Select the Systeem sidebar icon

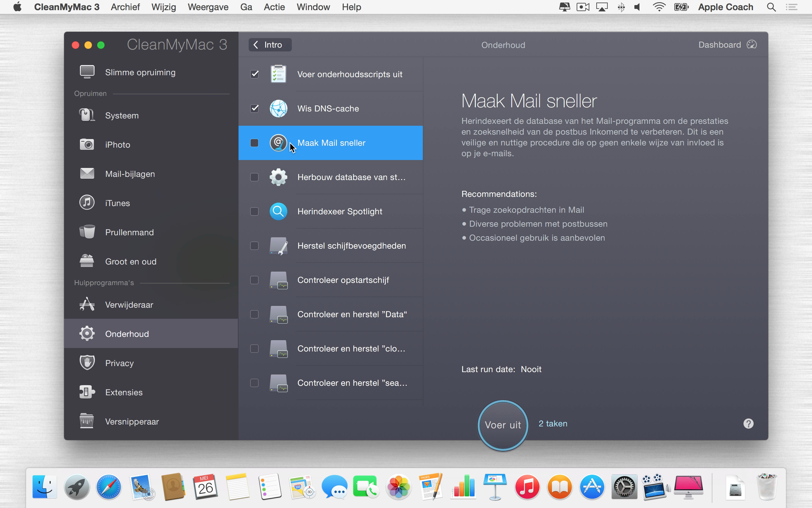pyautogui.click(x=87, y=115)
